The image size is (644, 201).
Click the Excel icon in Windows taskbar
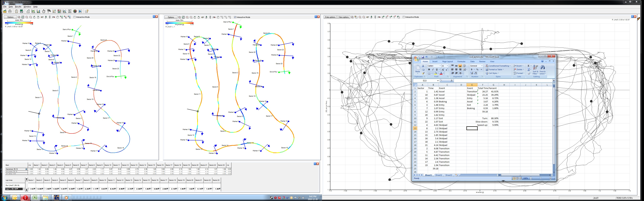tap(35, 198)
